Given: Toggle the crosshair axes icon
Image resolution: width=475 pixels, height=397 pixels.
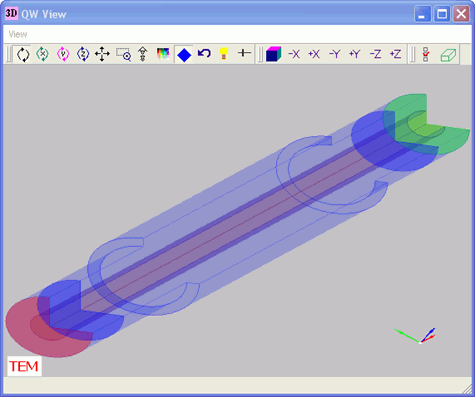Looking at the screenshot, I should [244, 53].
